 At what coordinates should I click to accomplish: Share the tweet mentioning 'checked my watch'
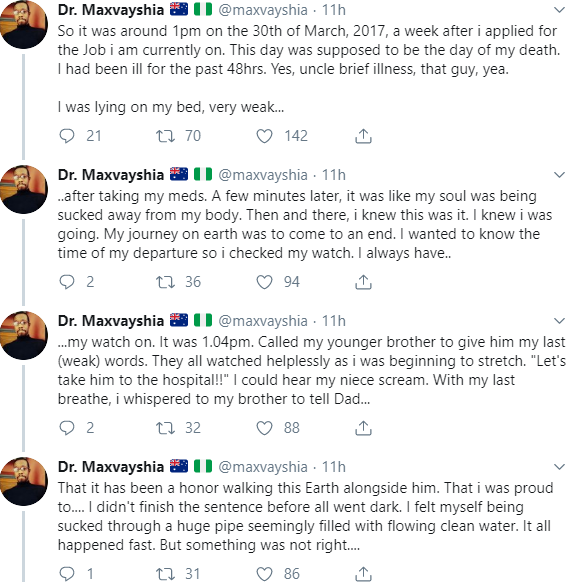click(x=363, y=282)
